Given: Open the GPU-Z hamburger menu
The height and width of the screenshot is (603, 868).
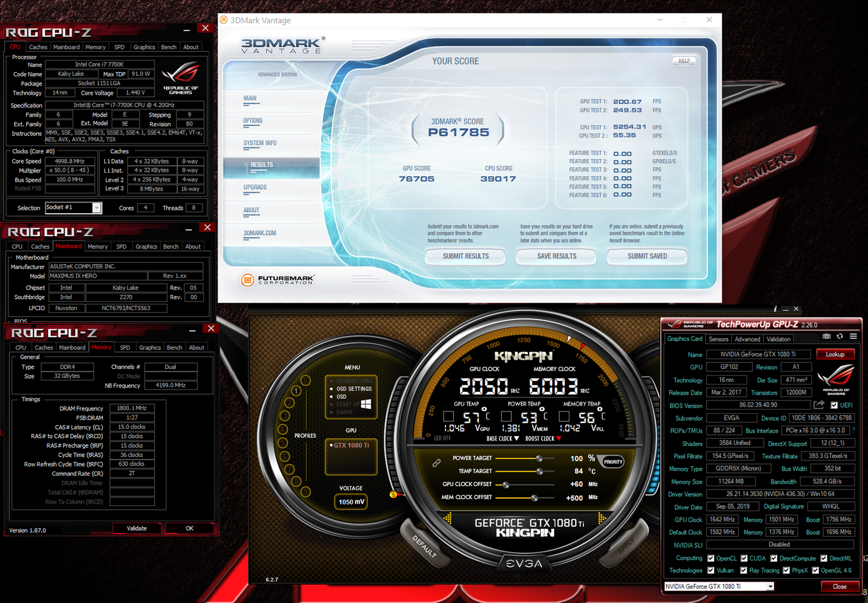Looking at the screenshot, I should 853,336.
